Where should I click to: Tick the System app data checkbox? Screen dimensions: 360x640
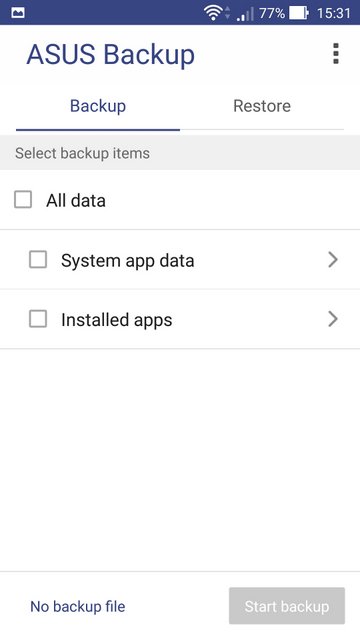click(x=38, y=260)
